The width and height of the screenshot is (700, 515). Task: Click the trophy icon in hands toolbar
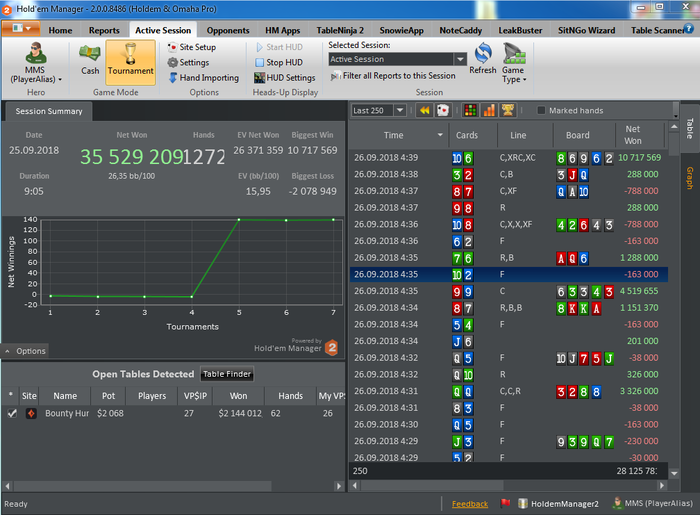508,110
